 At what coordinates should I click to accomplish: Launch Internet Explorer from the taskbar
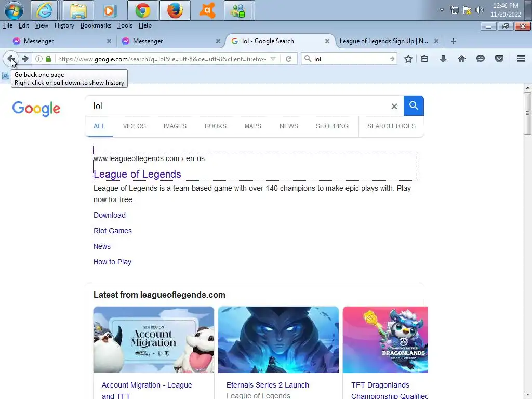(44, 10)
